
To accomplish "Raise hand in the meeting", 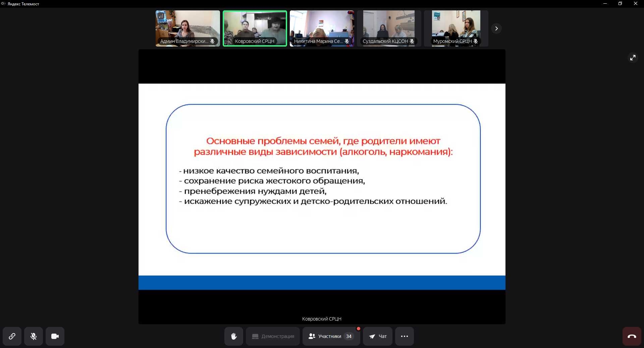I will (234, 336).
